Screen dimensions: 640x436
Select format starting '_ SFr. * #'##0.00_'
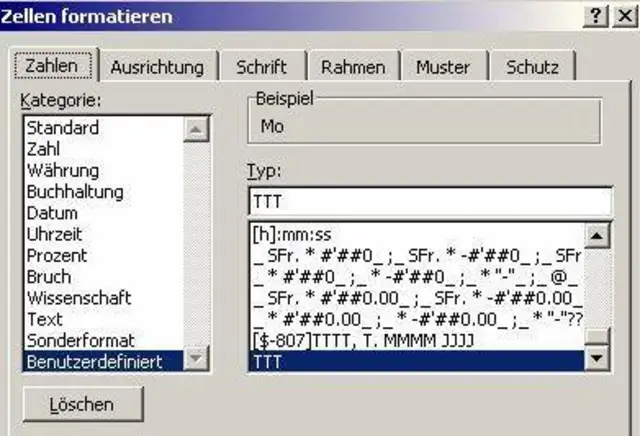click(x=417, y=298)
